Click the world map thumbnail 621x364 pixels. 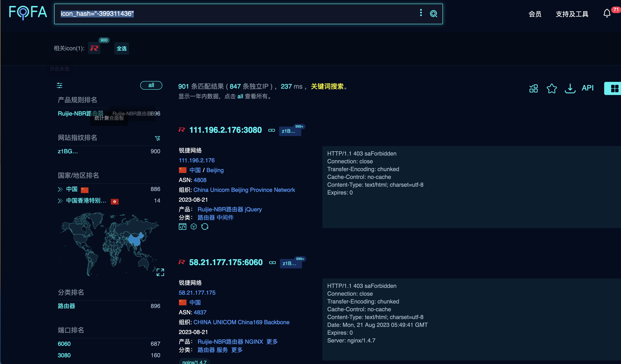109,244
